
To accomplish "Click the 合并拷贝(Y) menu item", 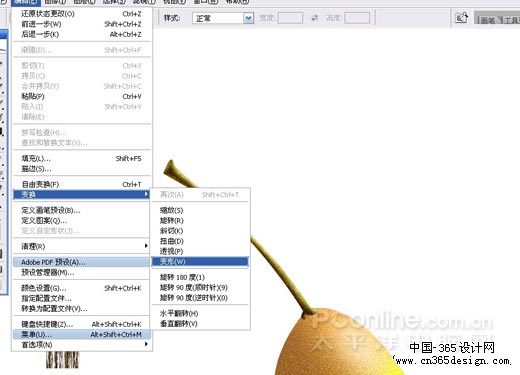I will point(82,86).
